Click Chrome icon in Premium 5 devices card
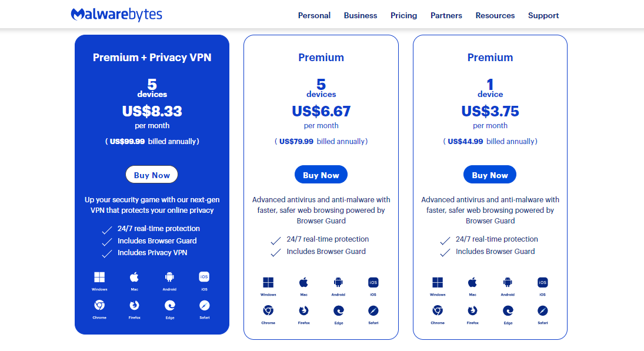 point(268,311)
